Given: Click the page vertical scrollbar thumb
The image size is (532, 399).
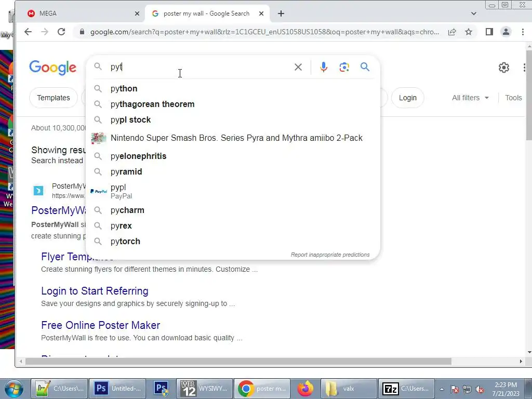Looking at the screenshot, I should [529, 95].
